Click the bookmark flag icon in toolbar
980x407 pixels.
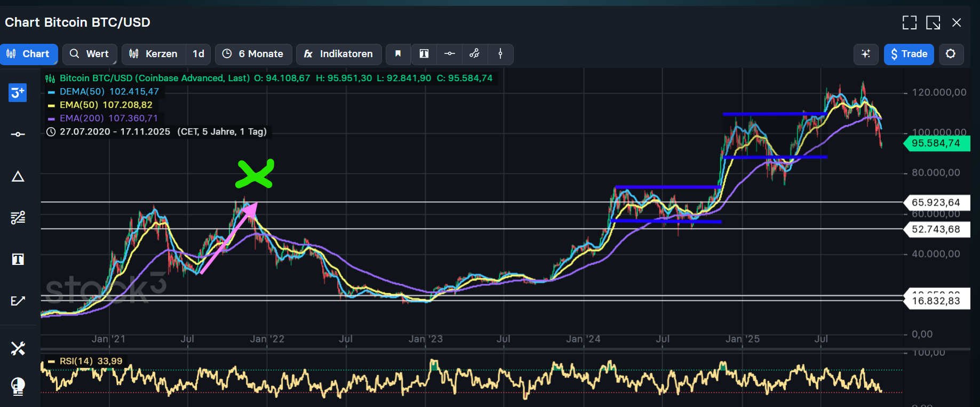398,54
